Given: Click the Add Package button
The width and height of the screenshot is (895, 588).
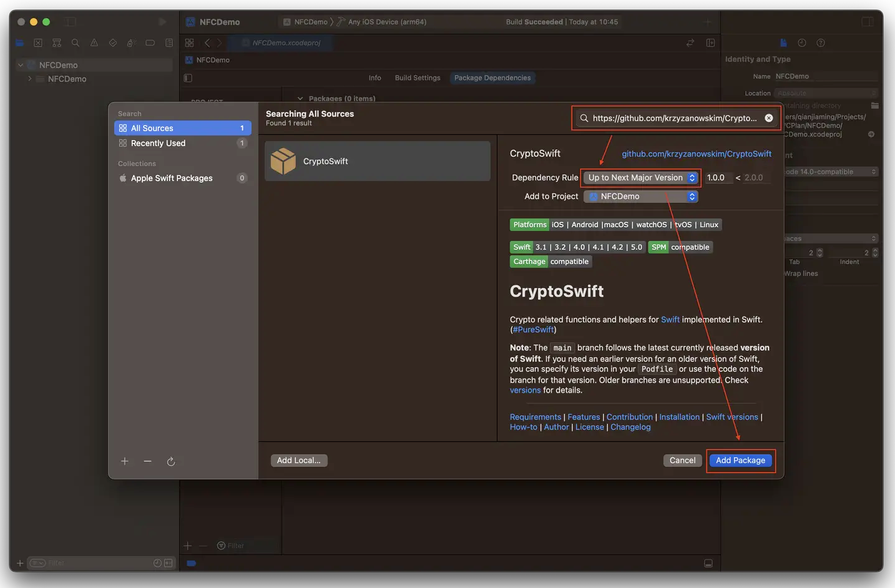Looking at the screenshot, I should pyautogui.click(x=740, y=461).
